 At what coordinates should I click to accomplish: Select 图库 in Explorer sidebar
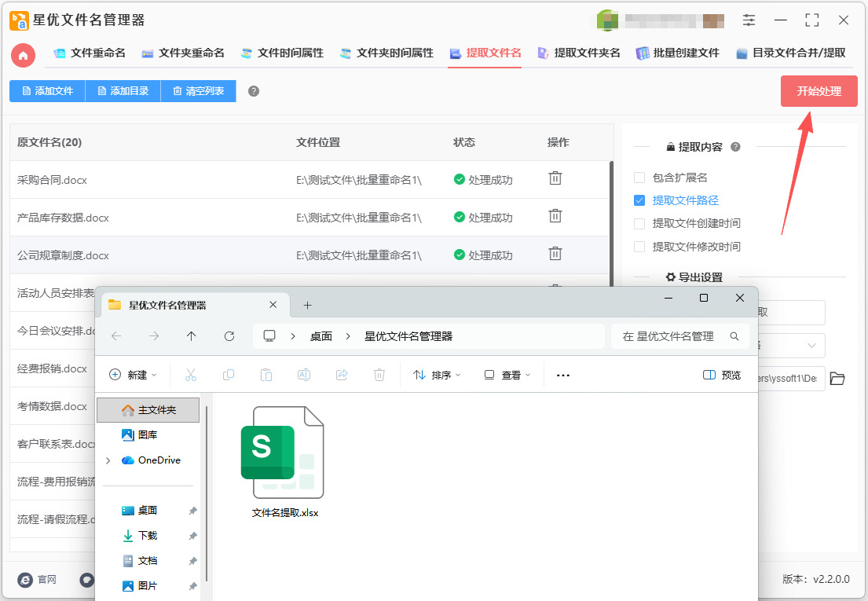click(x=148, y=435)
